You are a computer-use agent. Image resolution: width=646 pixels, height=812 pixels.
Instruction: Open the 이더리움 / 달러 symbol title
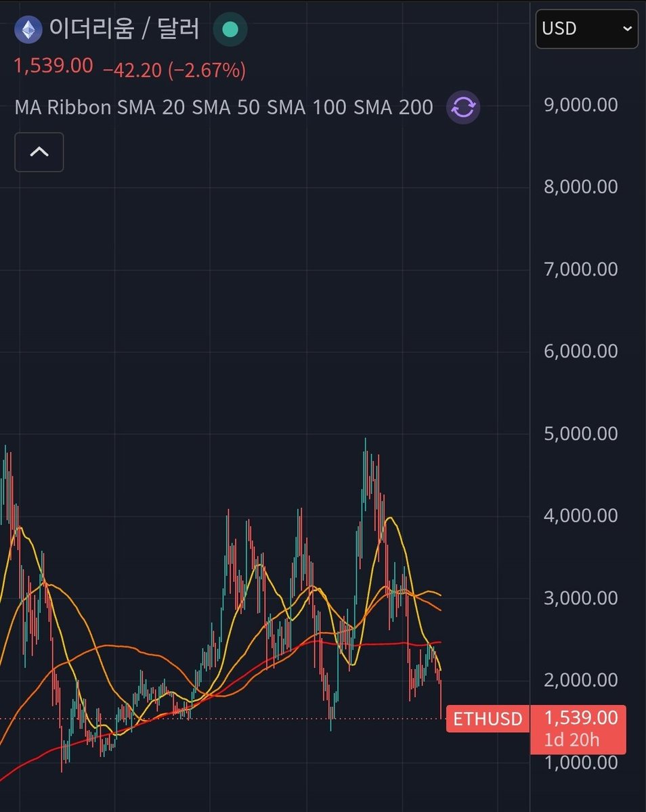click(x=125, y=29)
